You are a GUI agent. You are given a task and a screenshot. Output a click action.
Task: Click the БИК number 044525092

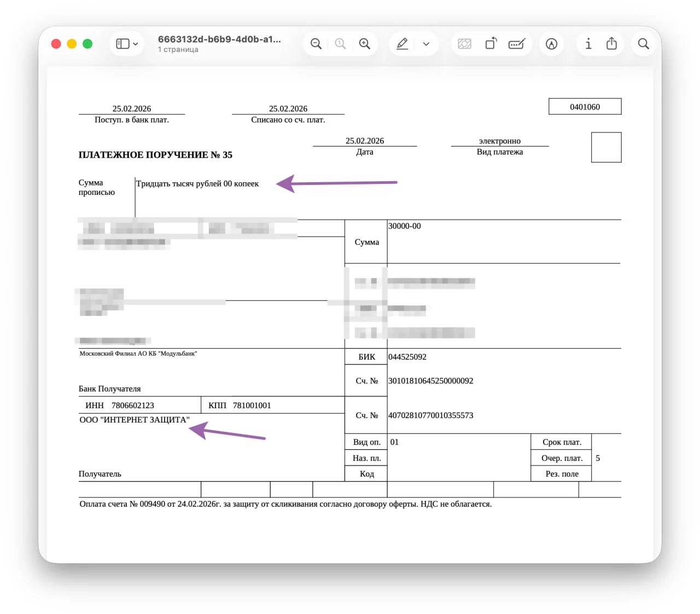(x=407, y=357)
